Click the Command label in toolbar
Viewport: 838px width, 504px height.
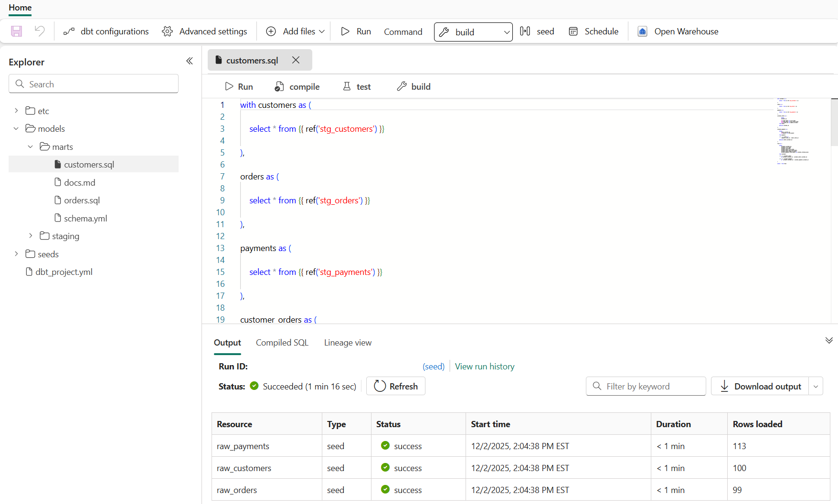click(403, 31)
